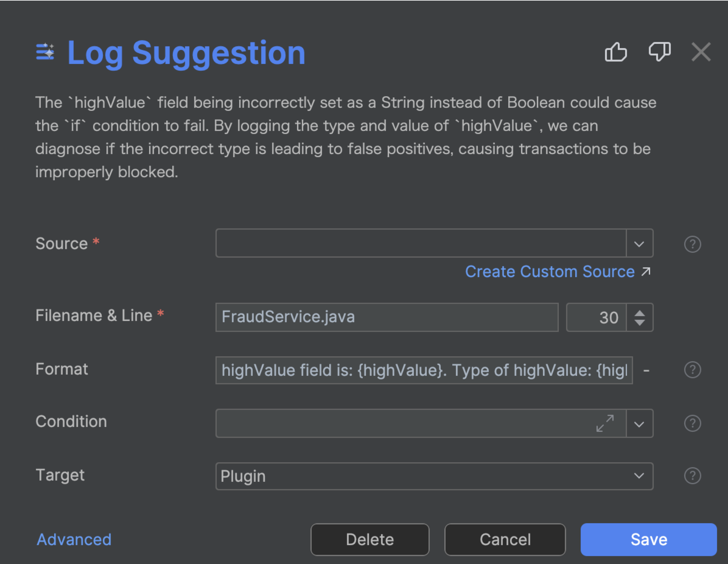
Task: Open the Source dropdown arrow
Action: (639, 244)
